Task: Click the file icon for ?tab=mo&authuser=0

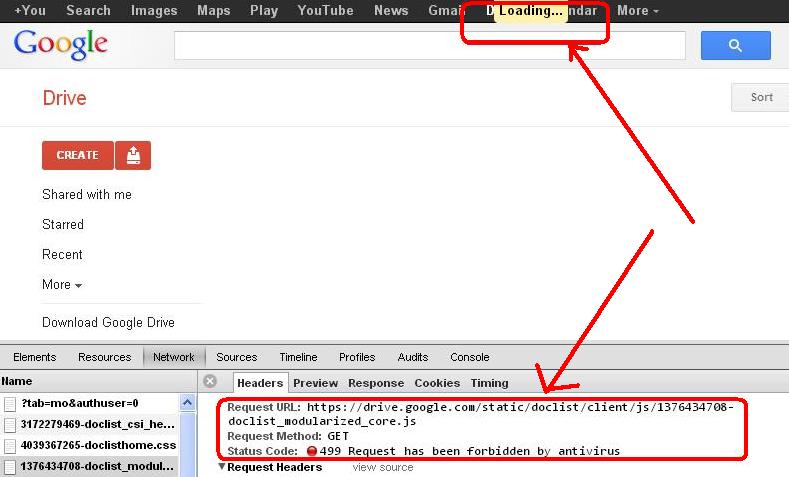Action: pos(10,404)
